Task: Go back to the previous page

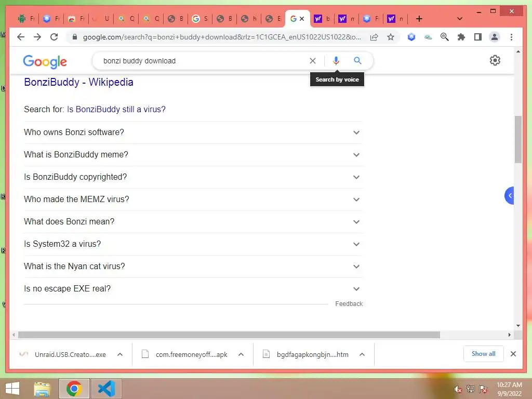Action: pyautogui.click(x=21, y=37)
